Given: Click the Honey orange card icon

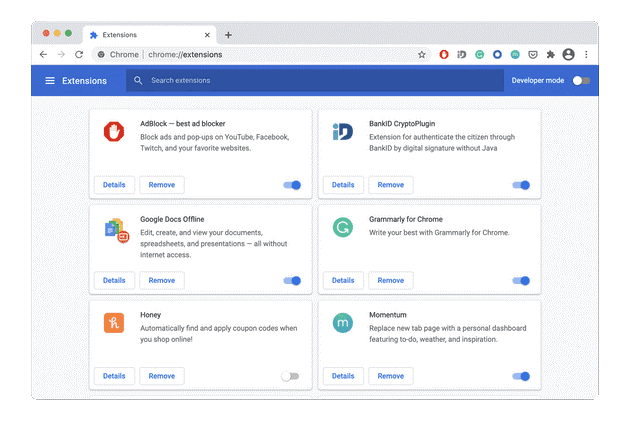Looking at the screenshot, I should tap(114, 323).
